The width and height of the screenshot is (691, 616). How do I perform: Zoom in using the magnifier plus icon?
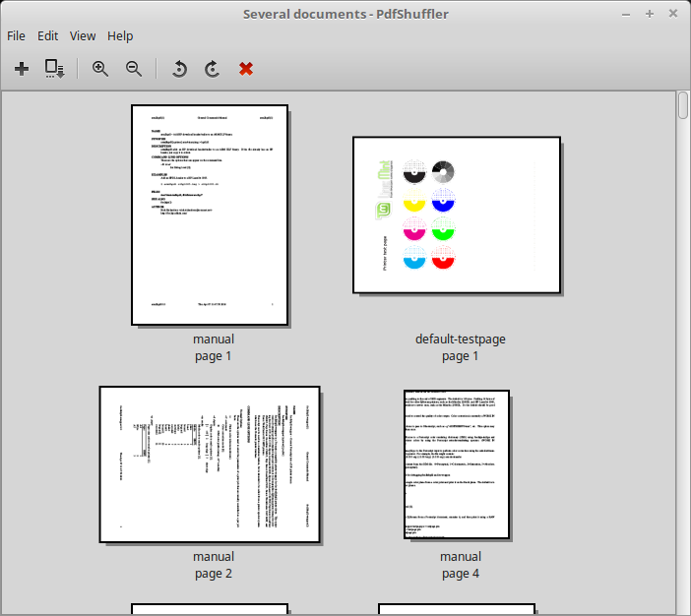coord(100,69)
